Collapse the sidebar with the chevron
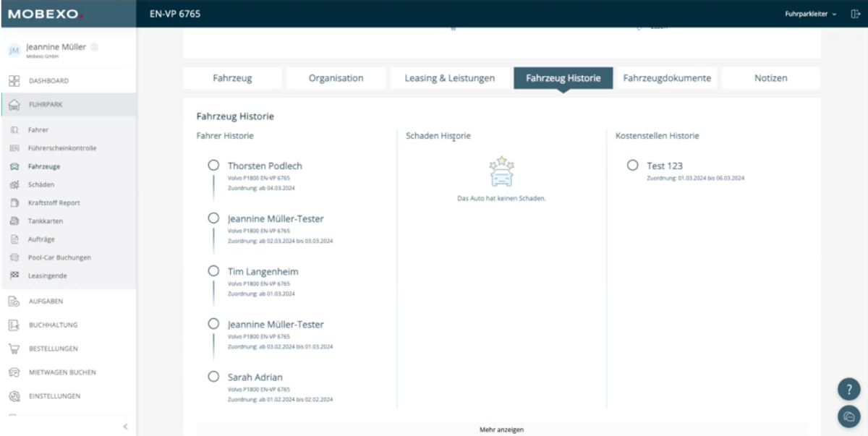Viewport: 868px width, 436px height. pos(125,427)
